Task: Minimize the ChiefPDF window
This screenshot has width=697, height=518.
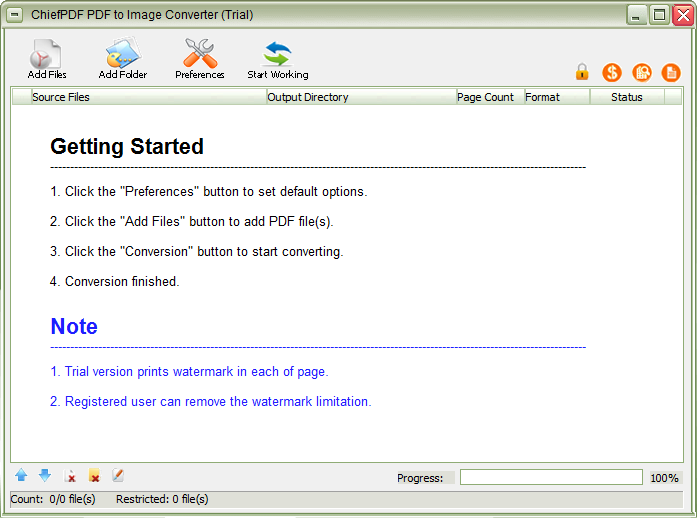Action: pos(637,15)
